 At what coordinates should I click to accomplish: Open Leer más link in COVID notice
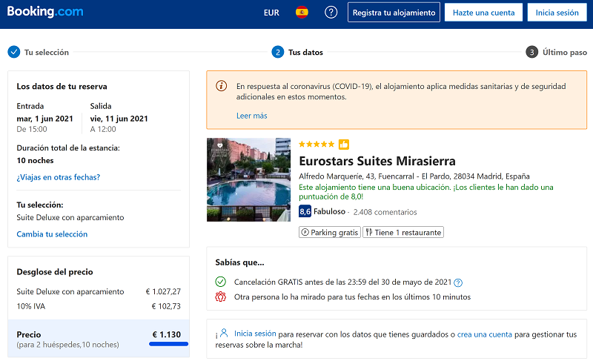(x=252, y=116)
